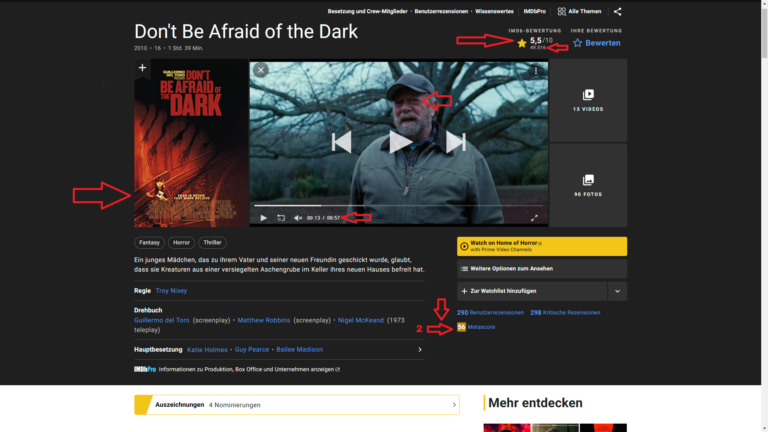Open Guillermo del Toro writer link

click(x=162, y=320)
